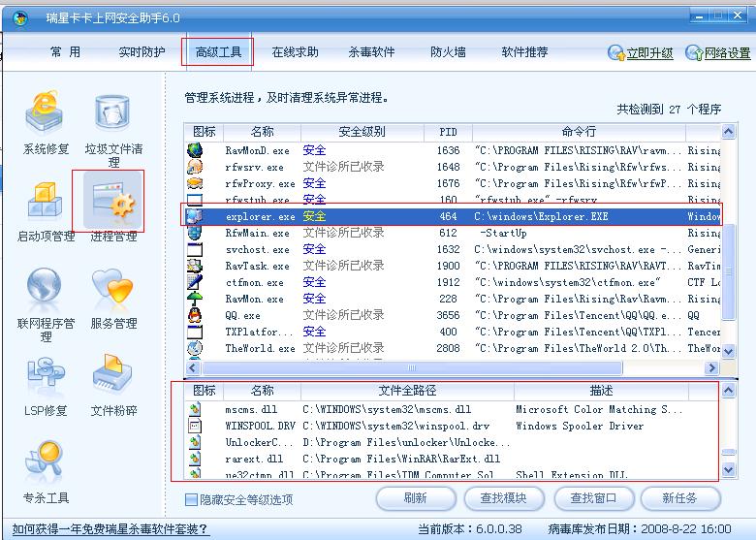Select the UnlockerC... module name
Screen dimensions: 756x540
point(259,442)
